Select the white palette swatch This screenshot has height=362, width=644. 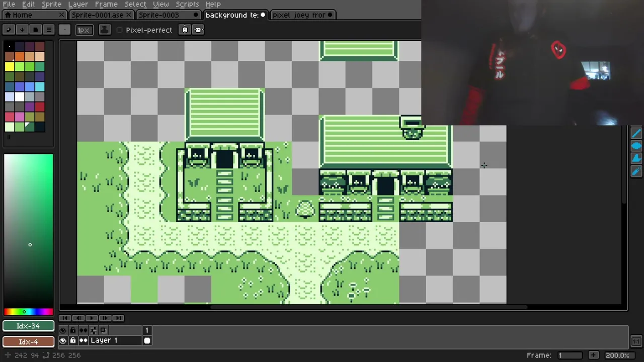click(x=20, y=97)
